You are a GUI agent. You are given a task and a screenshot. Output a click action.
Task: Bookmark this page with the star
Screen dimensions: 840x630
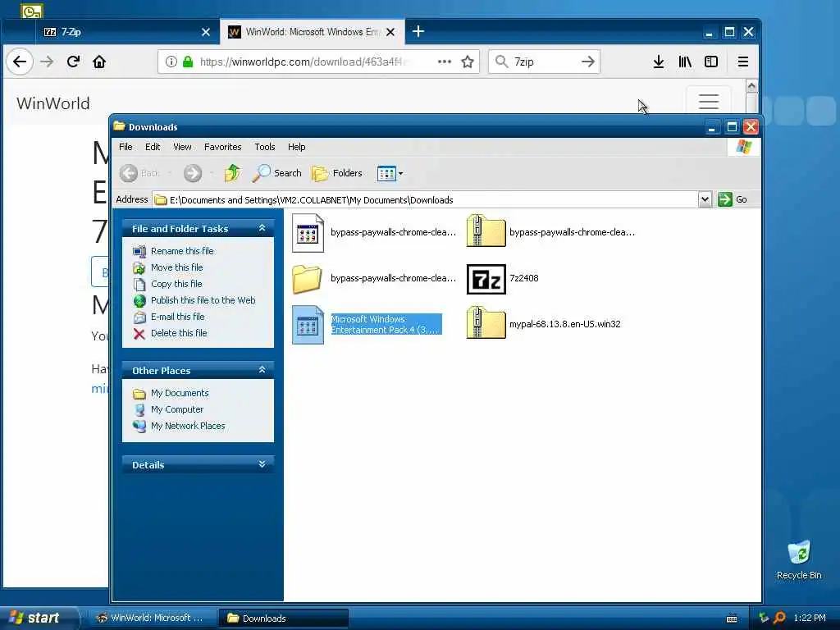point(468,62)
